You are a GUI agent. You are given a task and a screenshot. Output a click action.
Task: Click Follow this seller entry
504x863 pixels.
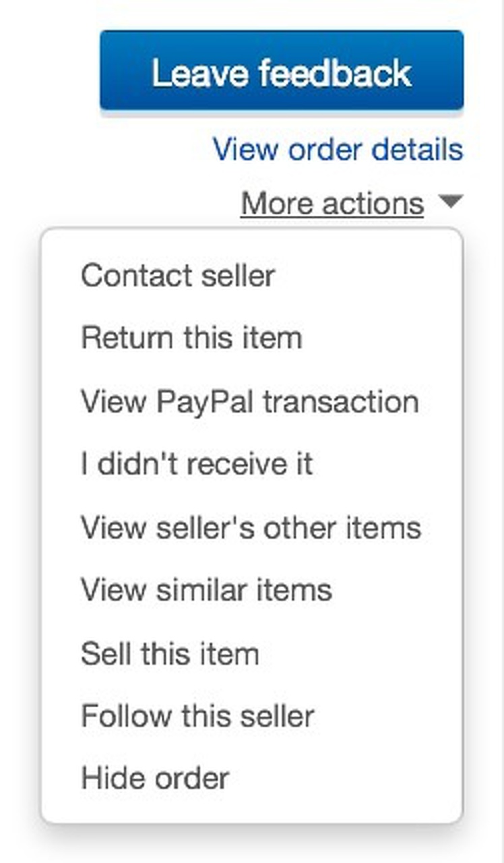(197, 715)
